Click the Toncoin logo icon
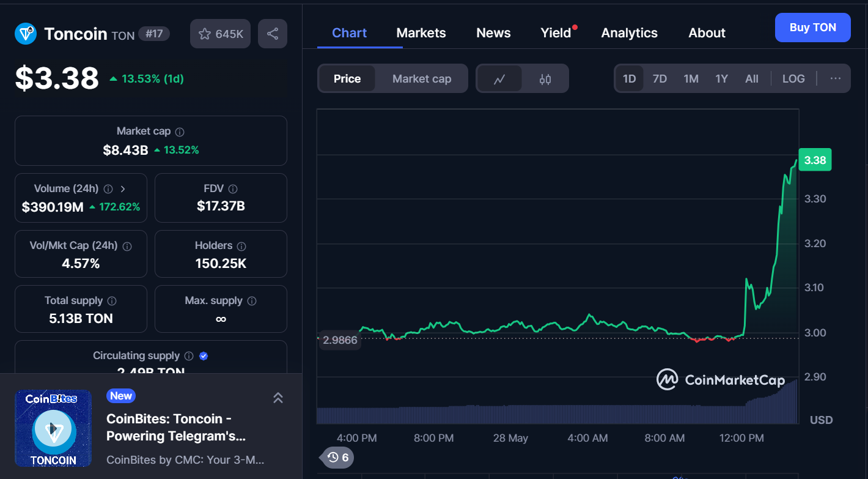Screen dimensions: 868x479 coord(26,34)
